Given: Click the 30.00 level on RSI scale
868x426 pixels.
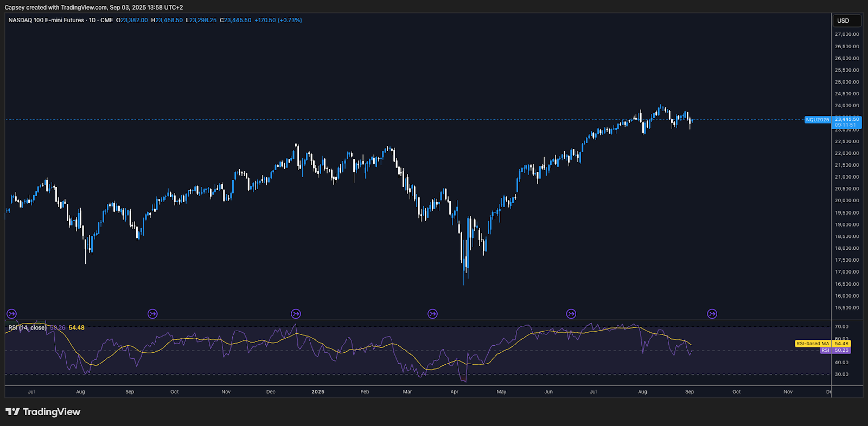Looking at the screenshot, I should [x=841, y=375].
